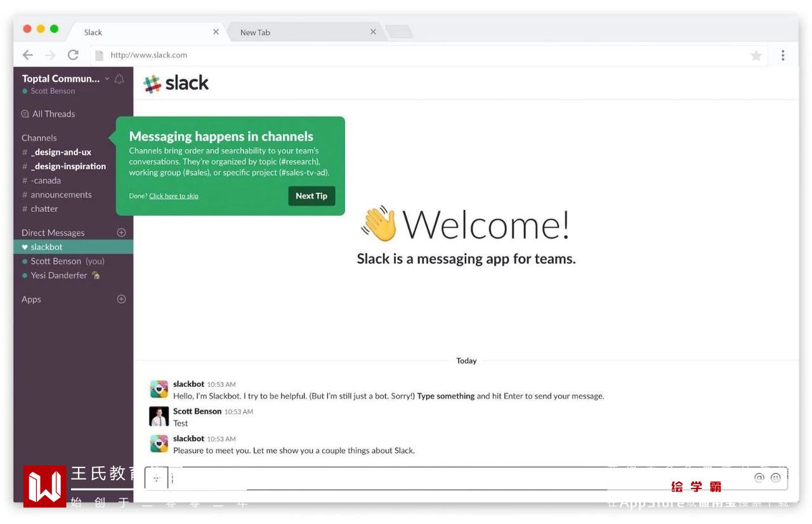Close the Slack browser tab
Viewport: 812px width, 524px height.
click(x=216, y=32)
